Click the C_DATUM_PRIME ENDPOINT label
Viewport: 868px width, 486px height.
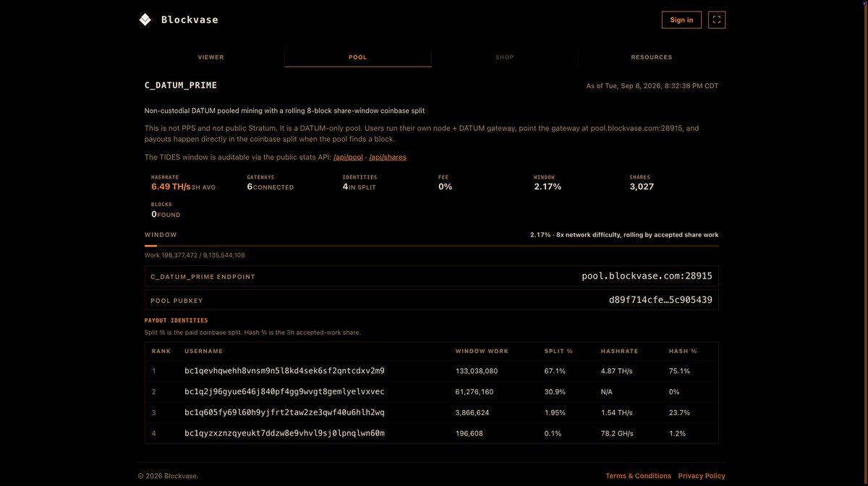pos(203,277)
